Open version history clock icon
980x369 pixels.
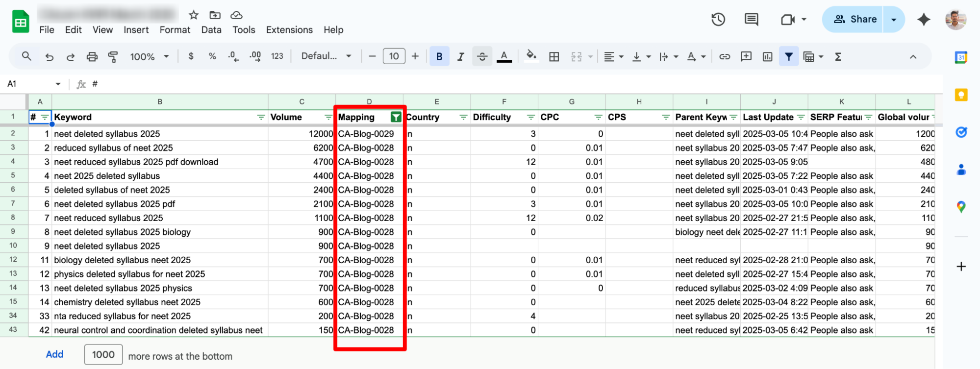click(718, 20)
